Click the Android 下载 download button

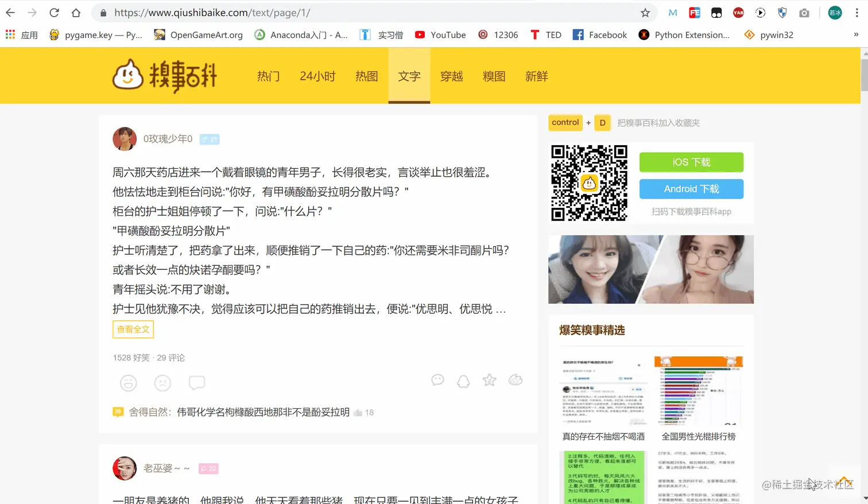pyautogui.click(x=691, y=188)
